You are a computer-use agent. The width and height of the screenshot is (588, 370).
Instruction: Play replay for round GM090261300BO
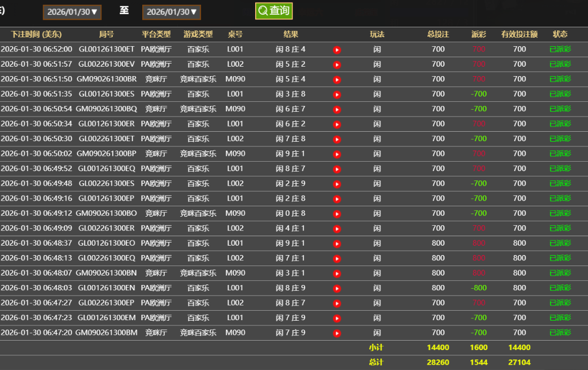pos(337,214)
